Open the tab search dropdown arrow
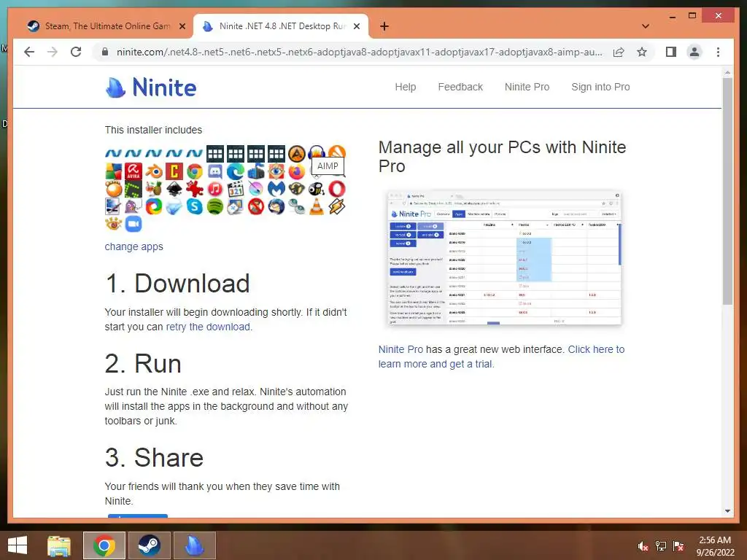 tap(646, 26)
